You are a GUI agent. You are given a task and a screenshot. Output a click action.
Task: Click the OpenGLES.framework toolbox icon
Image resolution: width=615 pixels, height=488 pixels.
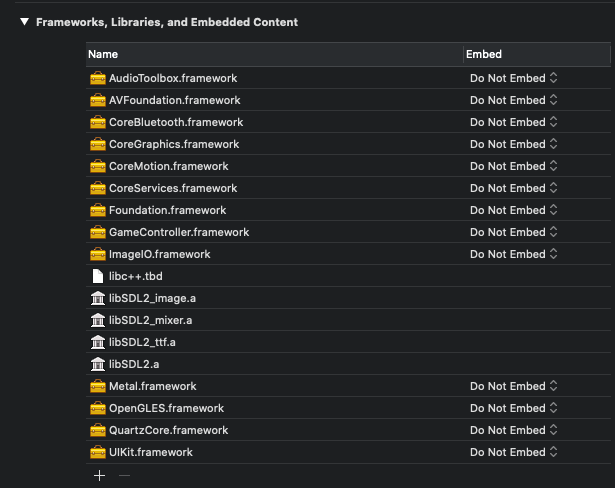(98, 408)
